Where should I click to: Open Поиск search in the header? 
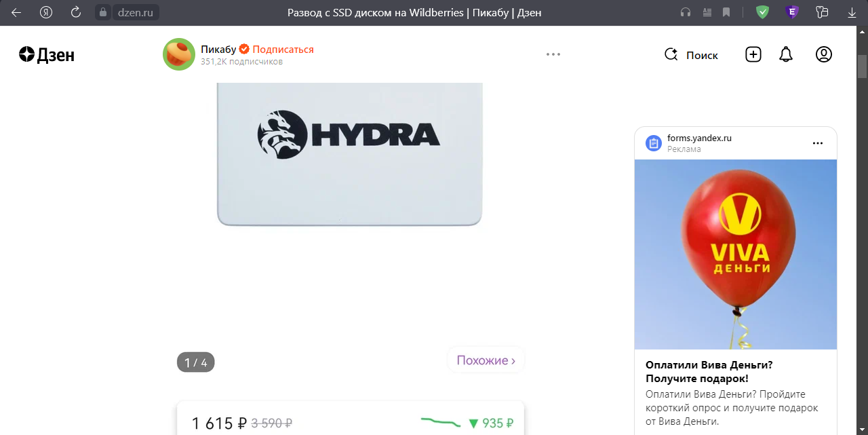tap(691, 55)
